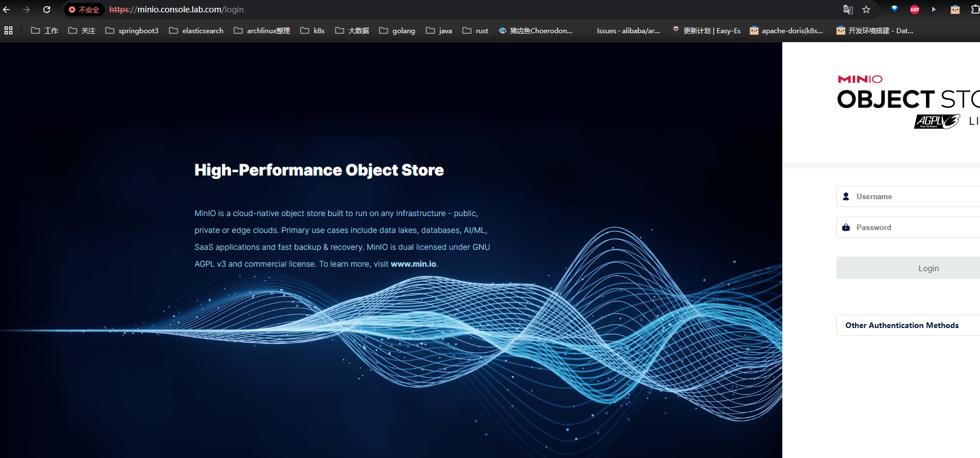The image size is (980, 458).
Task: Expand the elasticsearch bookmark folder
Action: (x=197, y=30)
